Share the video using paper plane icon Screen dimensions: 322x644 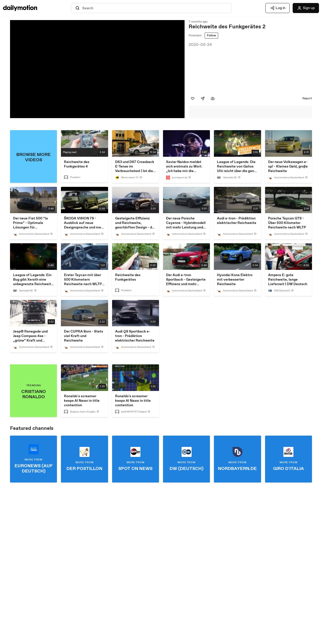203,99
